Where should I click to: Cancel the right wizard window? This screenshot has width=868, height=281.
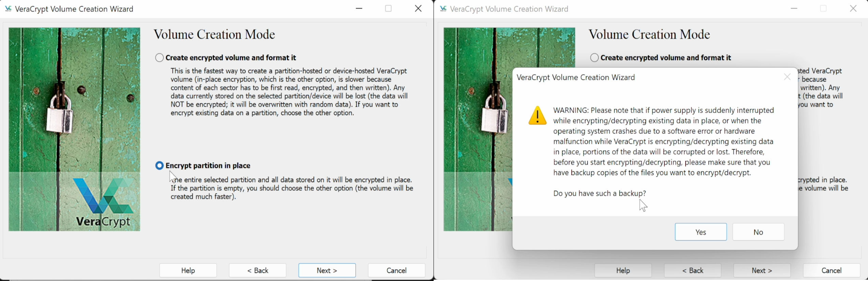[832, 270]
